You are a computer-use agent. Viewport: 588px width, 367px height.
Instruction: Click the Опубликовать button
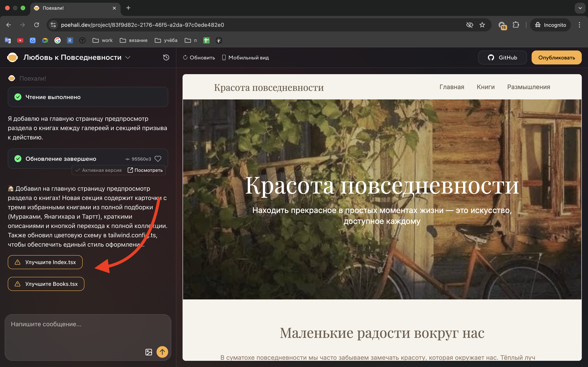(x=556, y=57)
